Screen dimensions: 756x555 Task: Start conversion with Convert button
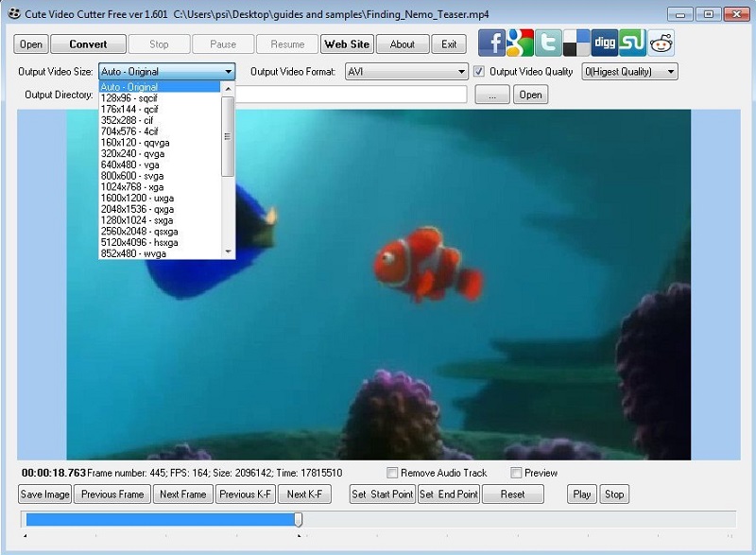(88, 44)
